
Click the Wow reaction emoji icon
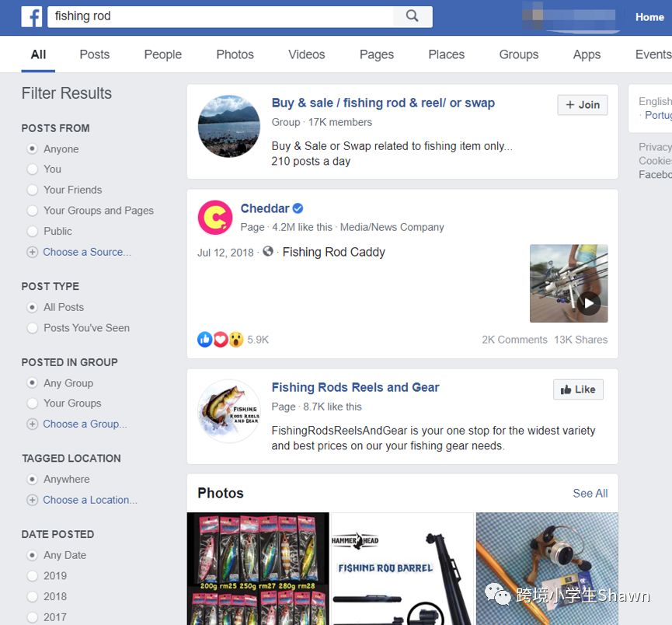click(236, 340)
